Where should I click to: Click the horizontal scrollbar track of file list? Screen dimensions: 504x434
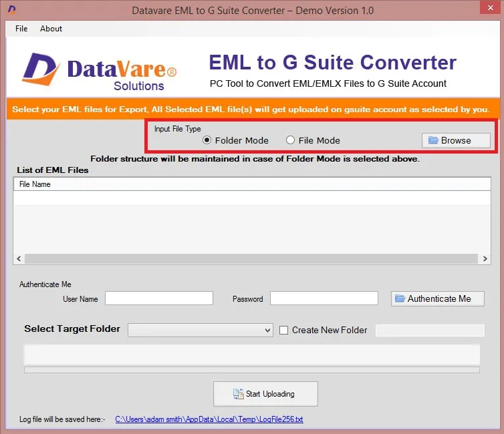tap(251, 259)
